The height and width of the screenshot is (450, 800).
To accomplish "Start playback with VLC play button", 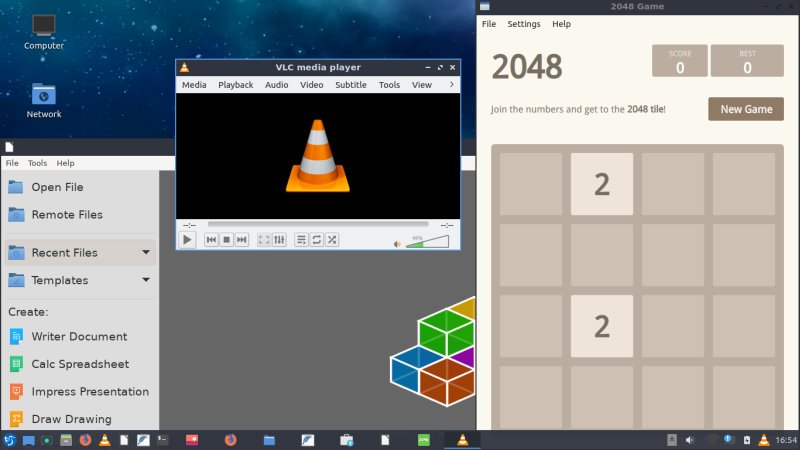I will click(187, 239).
